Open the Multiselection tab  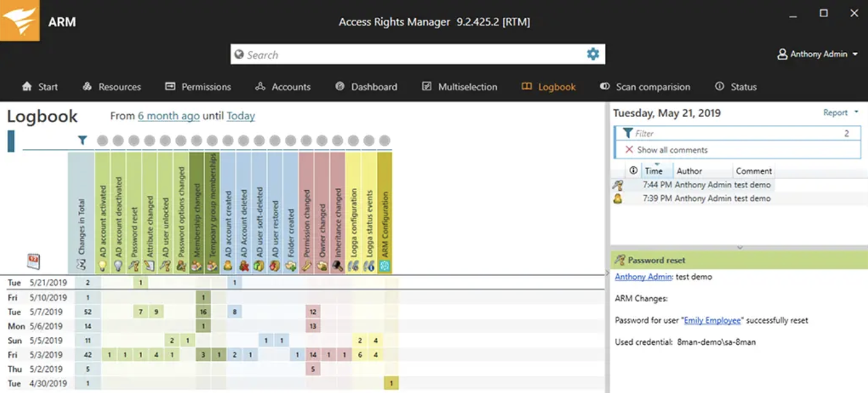pyautogui.click(x=460, y=87)
